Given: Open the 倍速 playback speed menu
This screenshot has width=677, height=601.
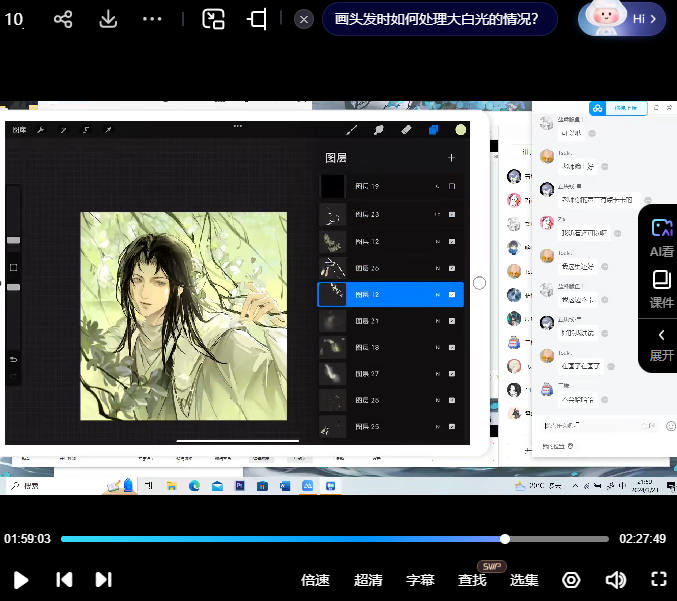Looking at the screenshot, I should click(315, 580).
